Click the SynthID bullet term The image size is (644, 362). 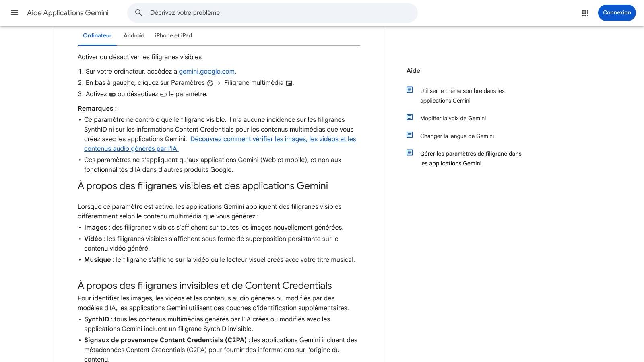tap(97, 319)
